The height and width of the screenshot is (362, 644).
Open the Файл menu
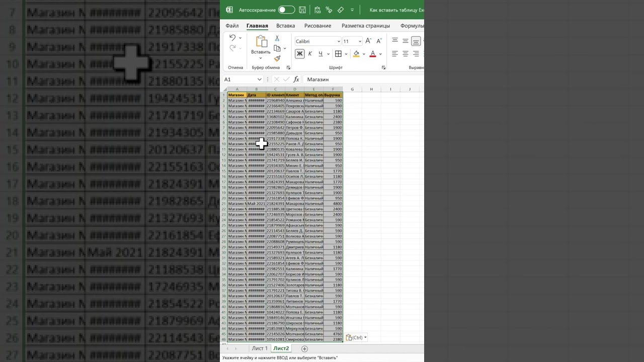pyautogui.click(x=232, y=26)
